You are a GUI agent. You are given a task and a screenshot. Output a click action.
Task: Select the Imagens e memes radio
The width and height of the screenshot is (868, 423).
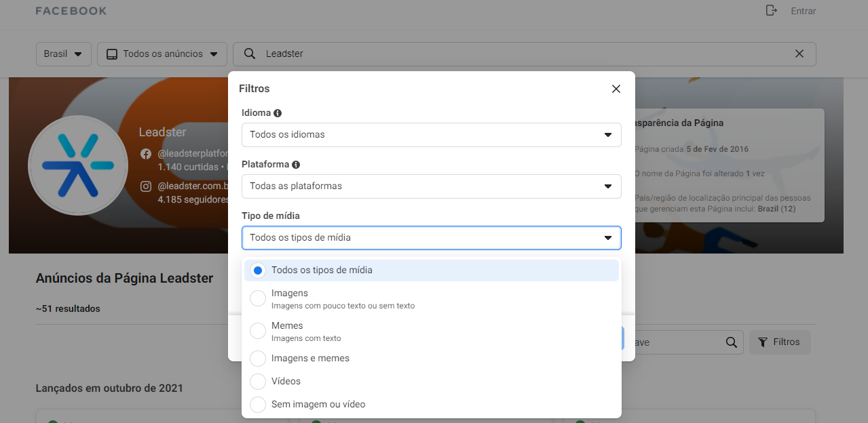point(258,358)
